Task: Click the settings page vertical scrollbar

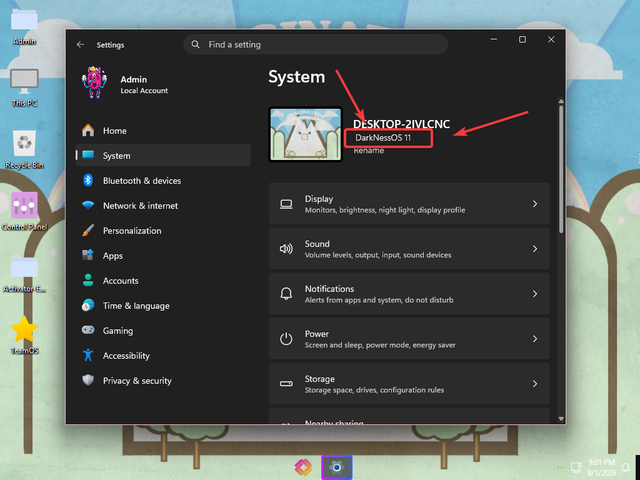Action: point(561,169)
